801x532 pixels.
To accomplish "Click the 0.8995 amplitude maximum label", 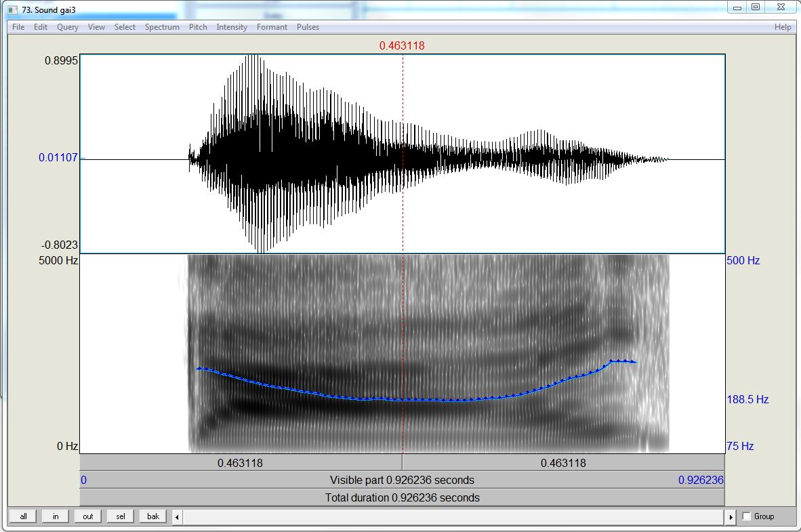I will [x=61, y=60].
